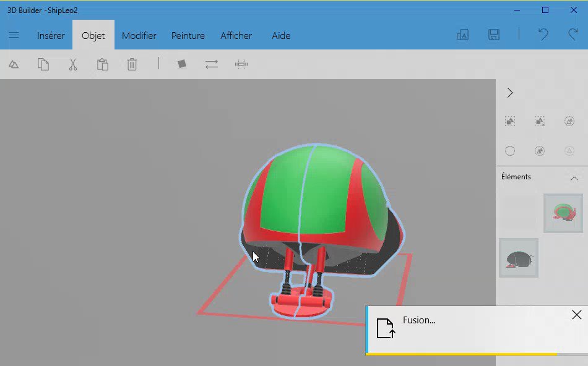Save the model with the floppy icon
Screen dimensions: 588x366
(x=493, y=35)
